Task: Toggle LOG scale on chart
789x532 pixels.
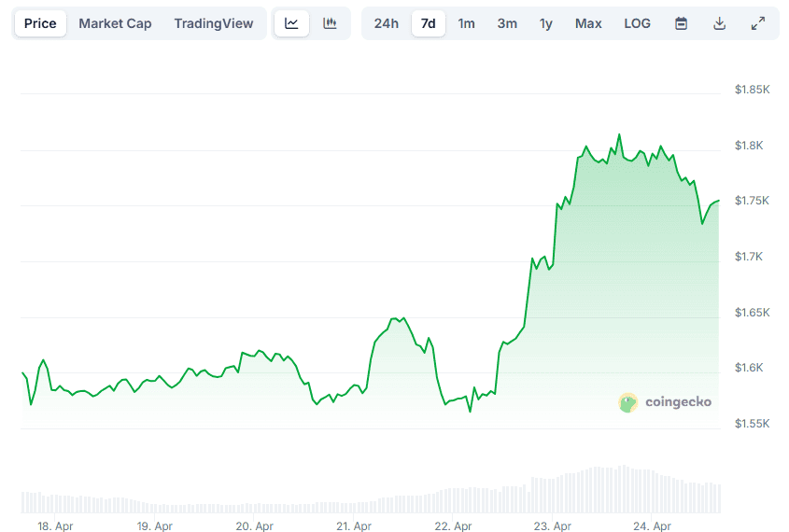Action: click(x=637, y=23)
